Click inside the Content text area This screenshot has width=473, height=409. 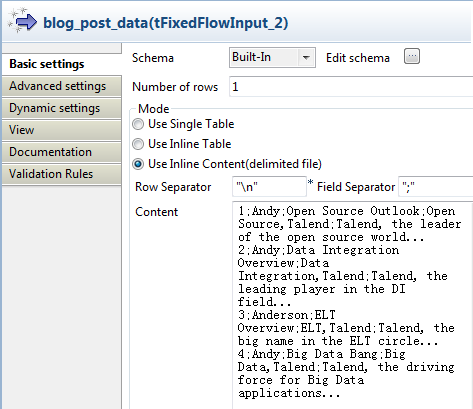coord(352,305)
